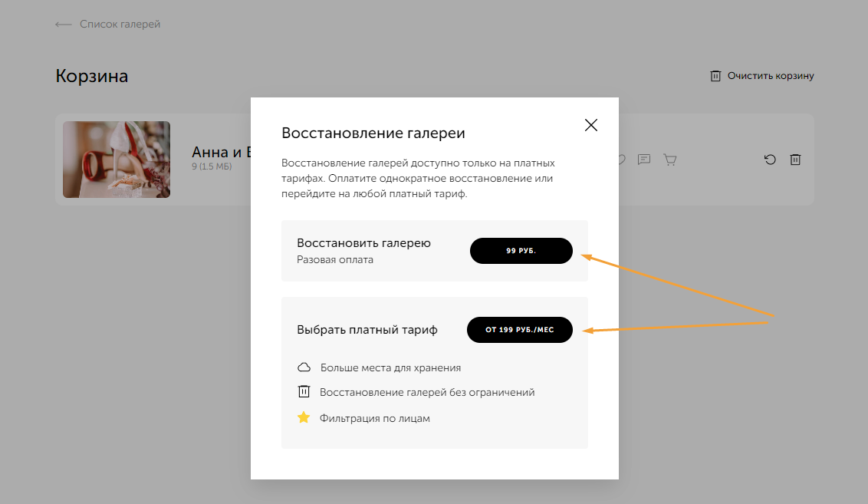
Task: Click the trash icon beside Очистить корзину
Action: pyautogui.click(x=715, y=76)
